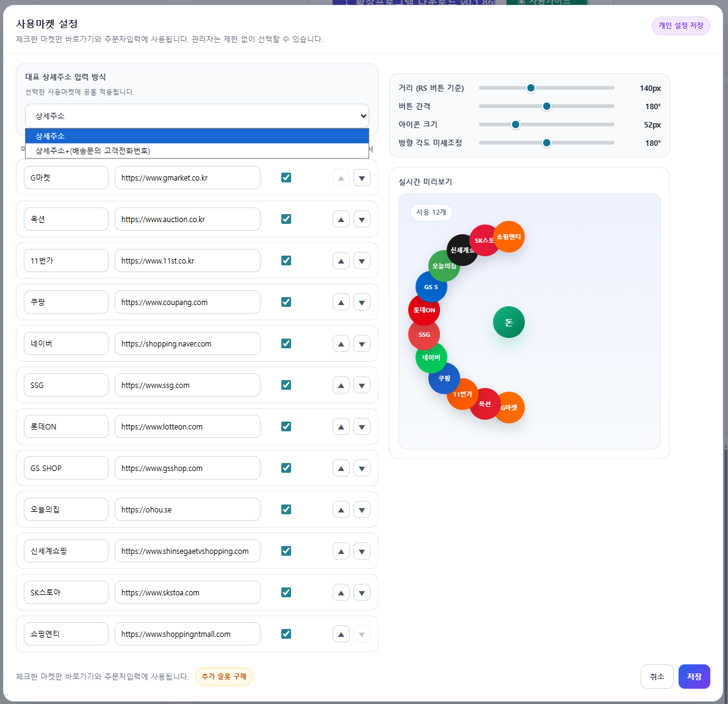The height and width of the screenshot is (704, 728).
Task: Click the 개인 설정 저장 button
Action: tap(680, 26)
